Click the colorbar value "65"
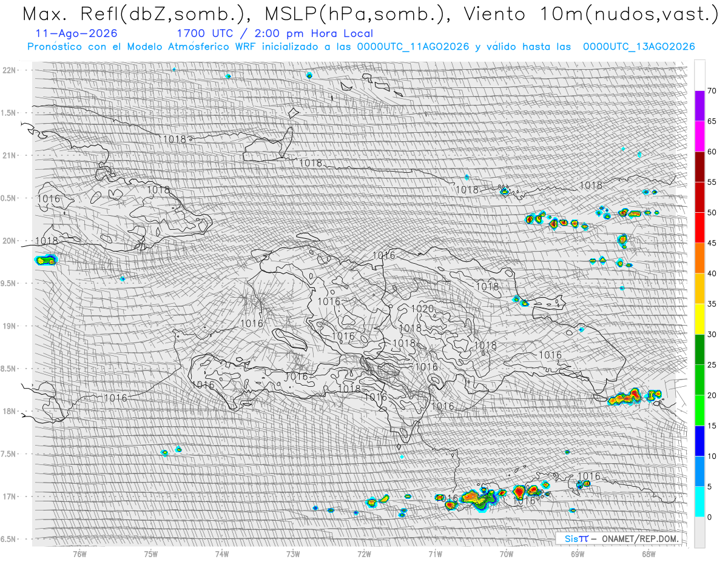This screenshot has width=728, height=562. (x=712, y=121)
